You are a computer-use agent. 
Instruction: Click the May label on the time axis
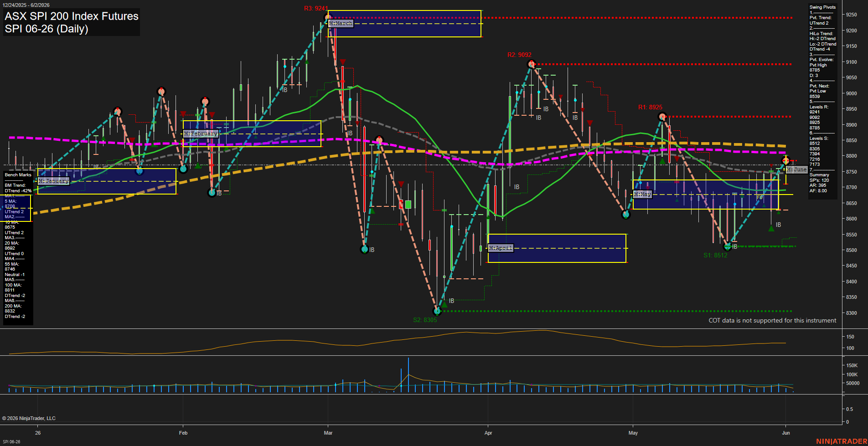click(x=633, y=433)
